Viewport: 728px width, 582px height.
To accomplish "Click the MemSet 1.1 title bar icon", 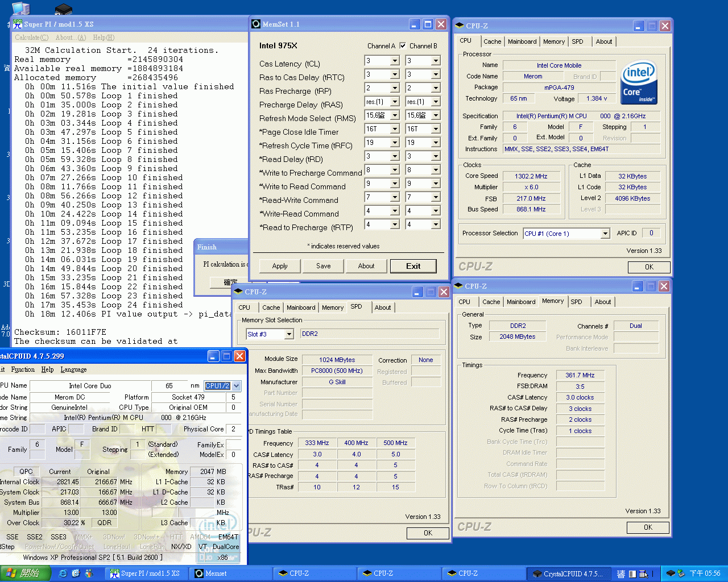I will [x=256, y=24].
